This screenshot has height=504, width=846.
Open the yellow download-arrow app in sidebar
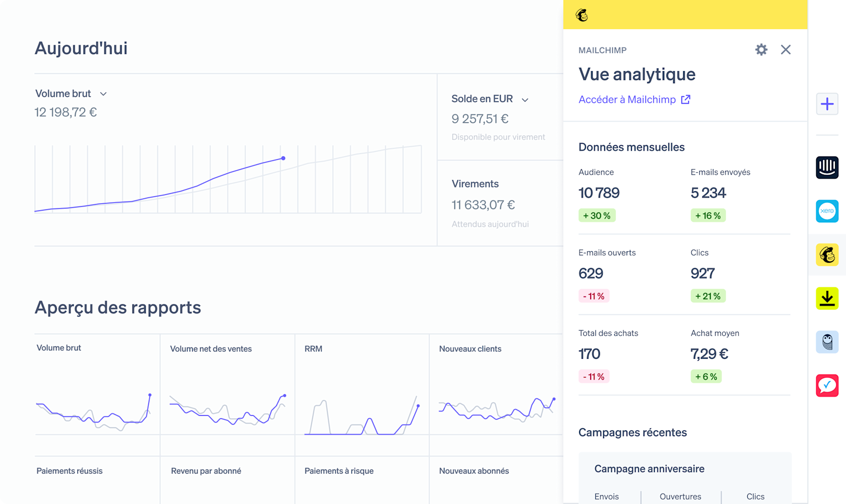(827, 298)
